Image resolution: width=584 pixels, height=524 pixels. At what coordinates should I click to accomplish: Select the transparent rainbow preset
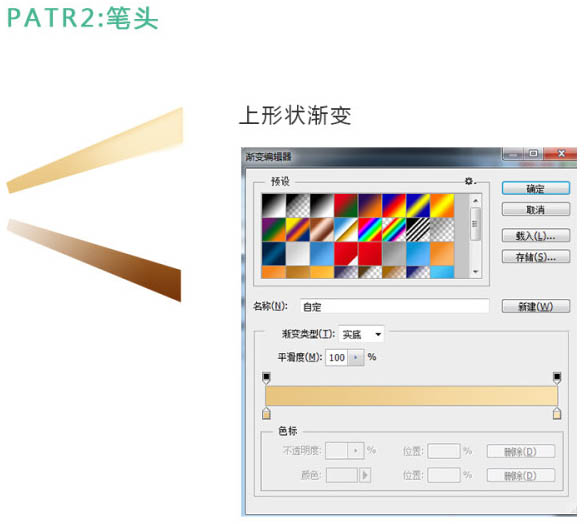(394, 229)
